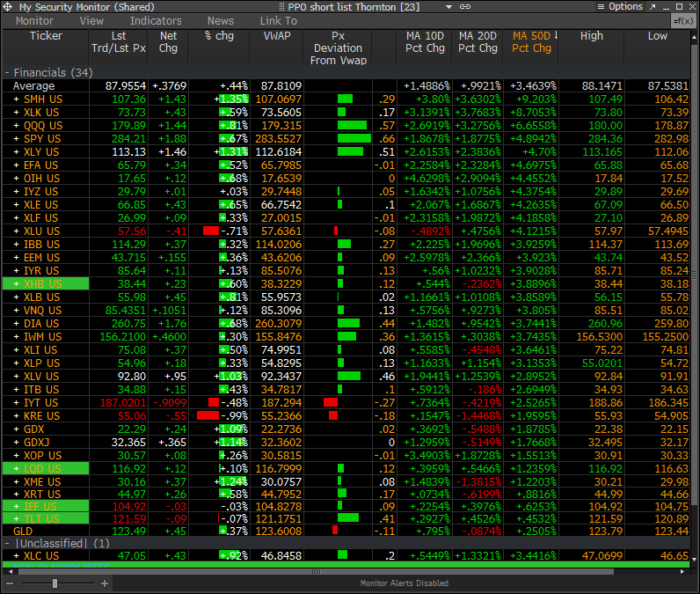Click the scroll right arrow at bottom
This screenshot has height=594, width=700.
(x=682, y=571)
